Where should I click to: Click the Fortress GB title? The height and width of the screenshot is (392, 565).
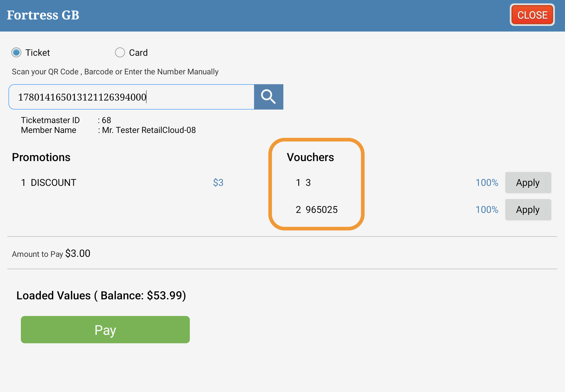pyautogui.click(x=43, y=15)
